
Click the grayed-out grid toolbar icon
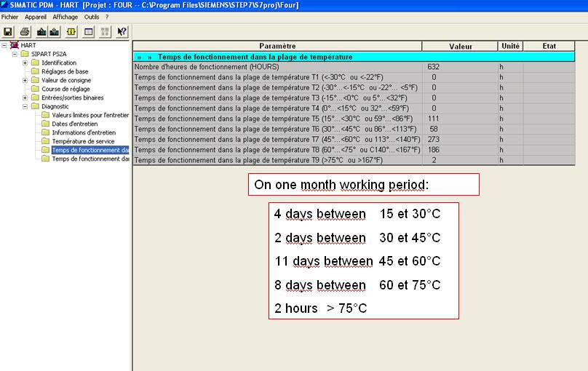point(105,32)
